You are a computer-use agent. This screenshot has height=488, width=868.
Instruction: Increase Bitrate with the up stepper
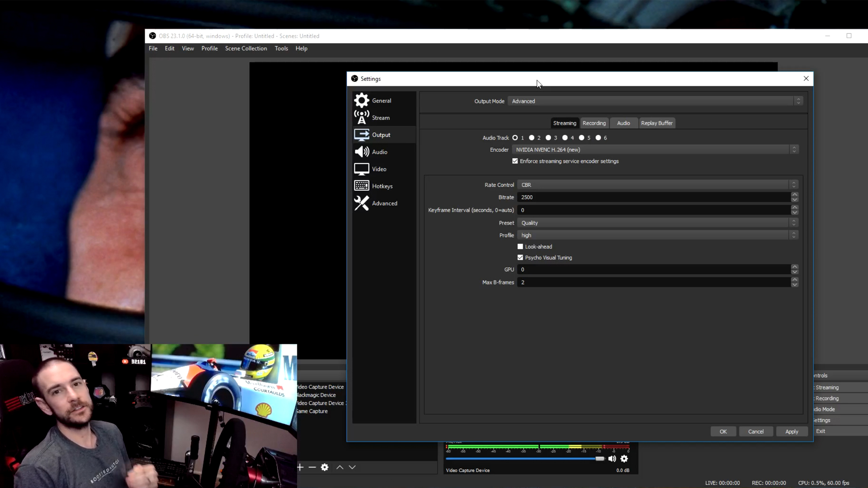point(794,195)
